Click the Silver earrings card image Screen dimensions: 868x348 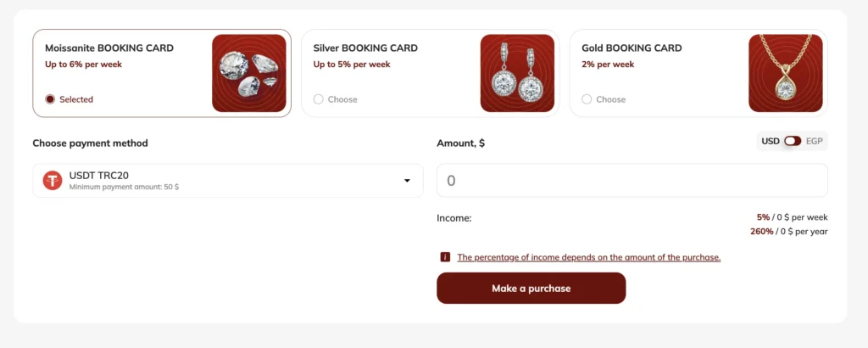tap(517, 73)
